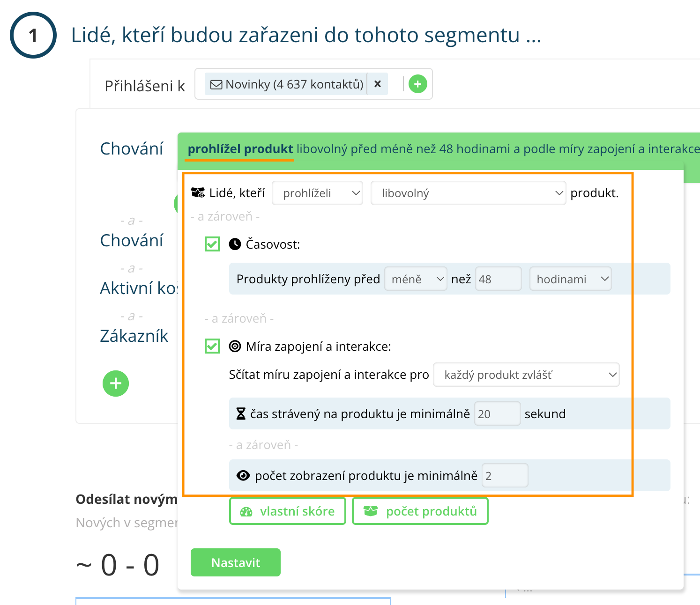Remove the Novinky list tag with X
700x605 pixels.
pos(378,84)
